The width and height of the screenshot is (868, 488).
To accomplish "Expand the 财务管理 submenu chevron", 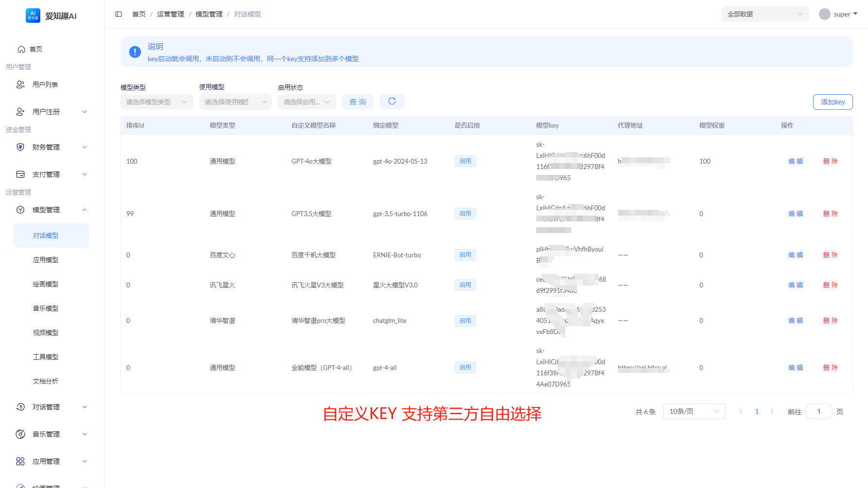I will pyautogui.click(x=85, y=147).
